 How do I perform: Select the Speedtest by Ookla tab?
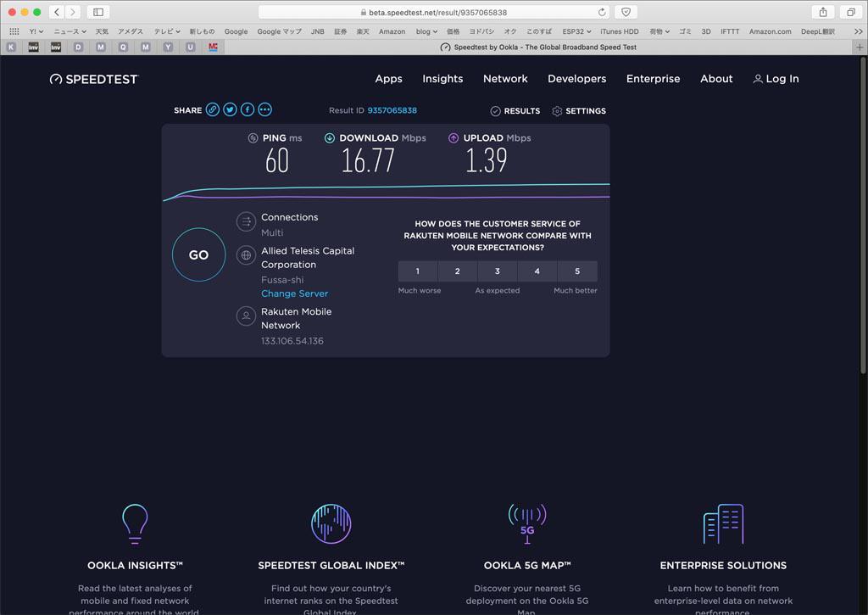[538, 48]
